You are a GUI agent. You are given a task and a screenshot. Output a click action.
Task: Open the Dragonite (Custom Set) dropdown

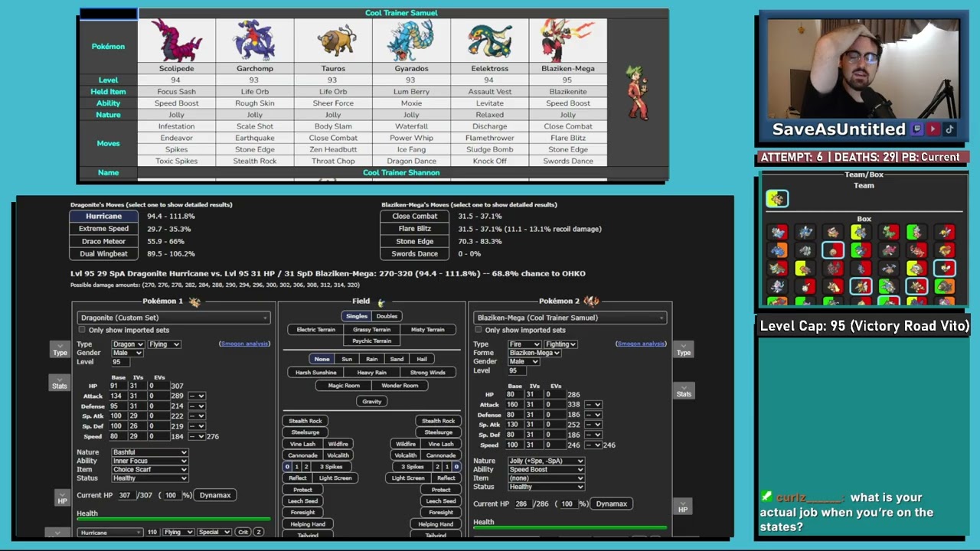[174, 318]
